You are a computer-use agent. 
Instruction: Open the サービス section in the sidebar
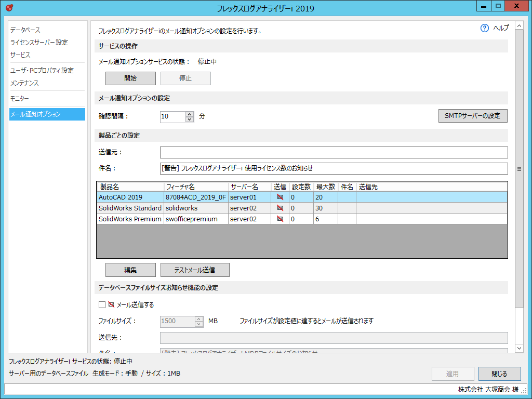(x=20, y=55)
